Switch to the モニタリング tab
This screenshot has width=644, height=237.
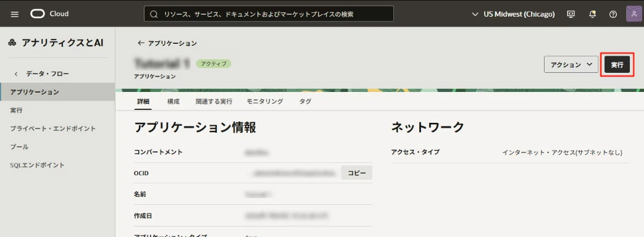tap(264, 101)
